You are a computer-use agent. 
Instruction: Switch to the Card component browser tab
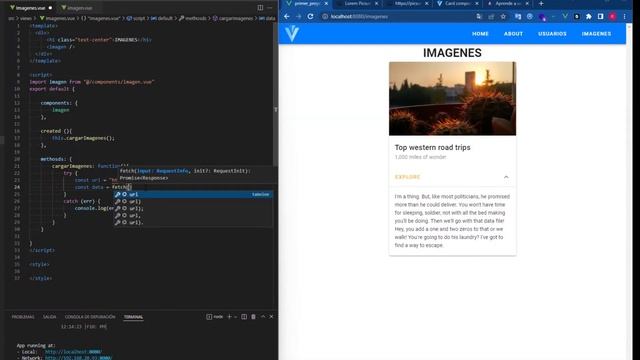(456, 4)
